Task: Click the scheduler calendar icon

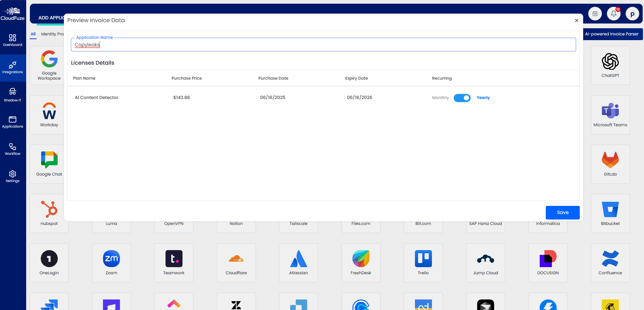Action: click(x=595, y=13)
